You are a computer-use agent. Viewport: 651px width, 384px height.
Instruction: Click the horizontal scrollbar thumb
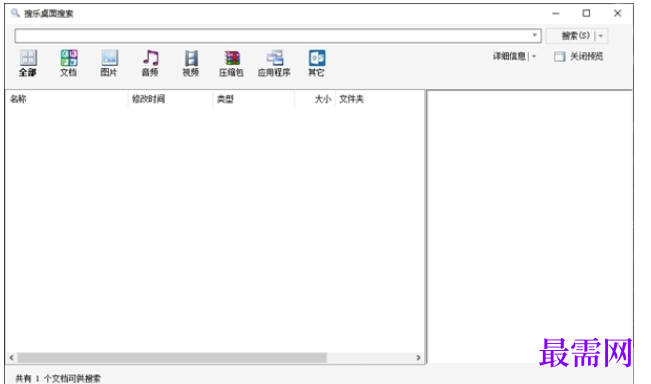coord(172,357)
